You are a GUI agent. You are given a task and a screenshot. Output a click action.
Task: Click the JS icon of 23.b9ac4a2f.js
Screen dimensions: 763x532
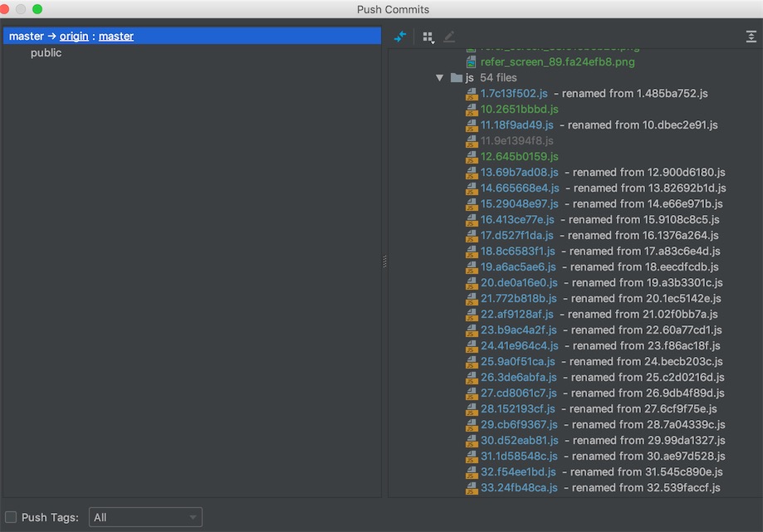pos(471,330)
